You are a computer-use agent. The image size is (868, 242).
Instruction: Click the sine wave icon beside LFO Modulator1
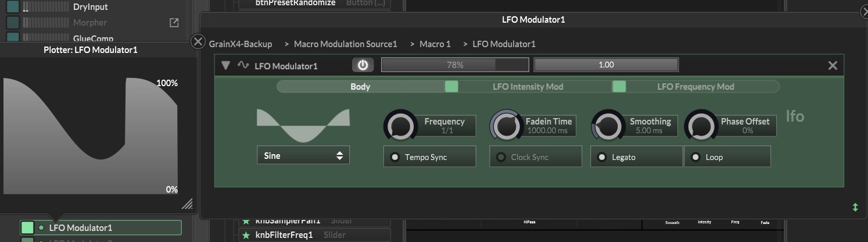click(243, 65)
